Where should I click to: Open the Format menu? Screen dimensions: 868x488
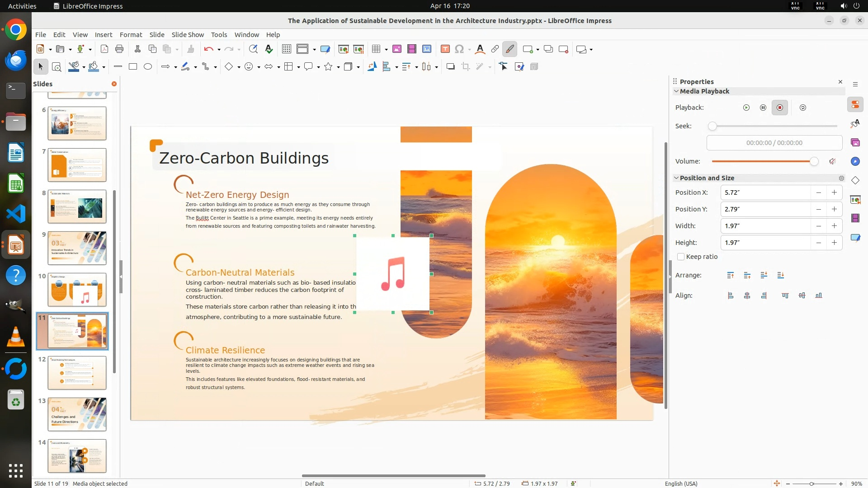coord(131,35)
